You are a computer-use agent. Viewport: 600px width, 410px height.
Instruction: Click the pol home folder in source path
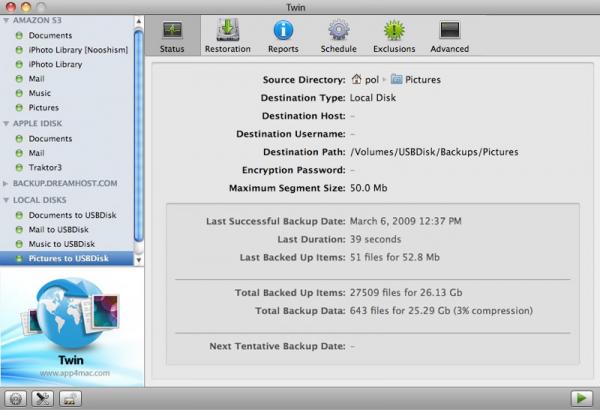pyautogui.click(x=365, y=80)
